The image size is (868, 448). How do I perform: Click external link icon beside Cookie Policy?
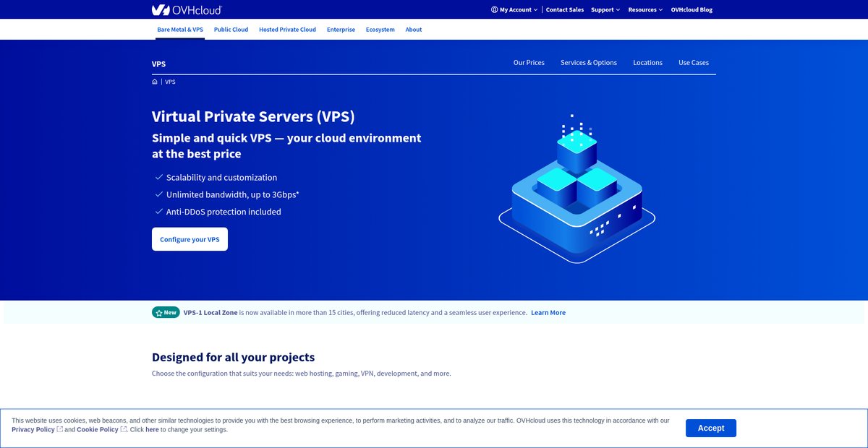(124, 429)
